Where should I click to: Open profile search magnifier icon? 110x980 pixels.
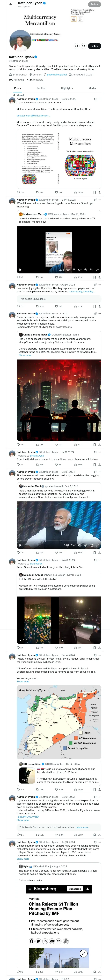[83, 46]
